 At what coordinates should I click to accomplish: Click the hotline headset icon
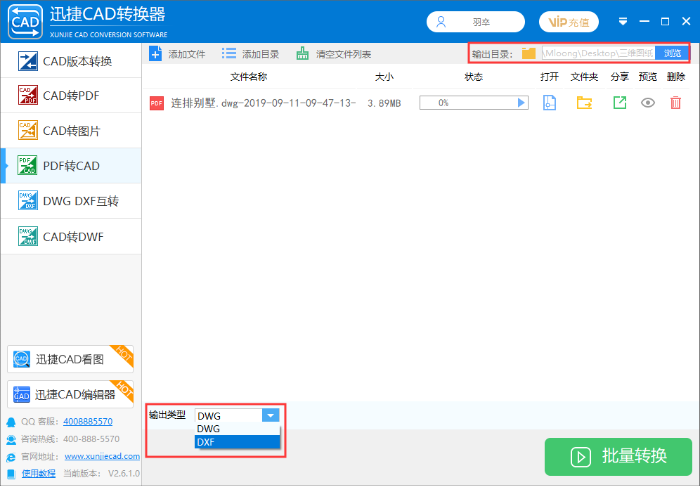(x=11, y=440)
